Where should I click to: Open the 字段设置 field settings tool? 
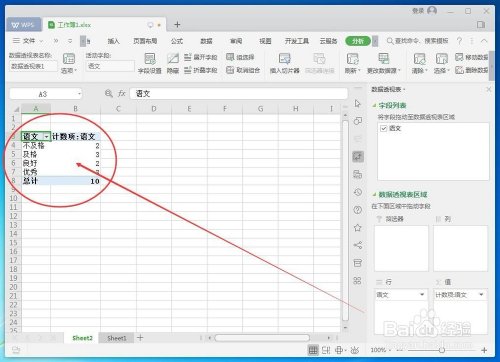[x=150, y=63]
